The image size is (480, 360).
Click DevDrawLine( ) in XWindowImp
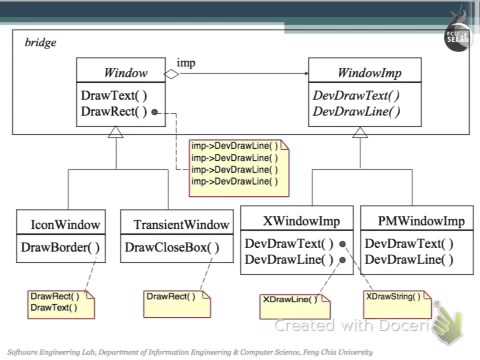(x=289, y=259)
